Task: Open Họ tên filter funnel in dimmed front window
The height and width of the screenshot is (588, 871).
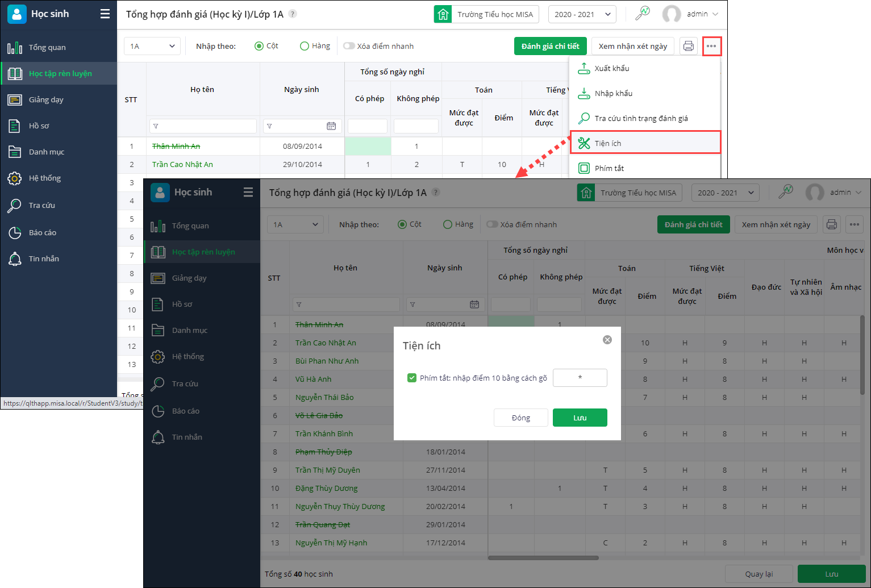Action: pyautogui.click(x=299, y=305)
